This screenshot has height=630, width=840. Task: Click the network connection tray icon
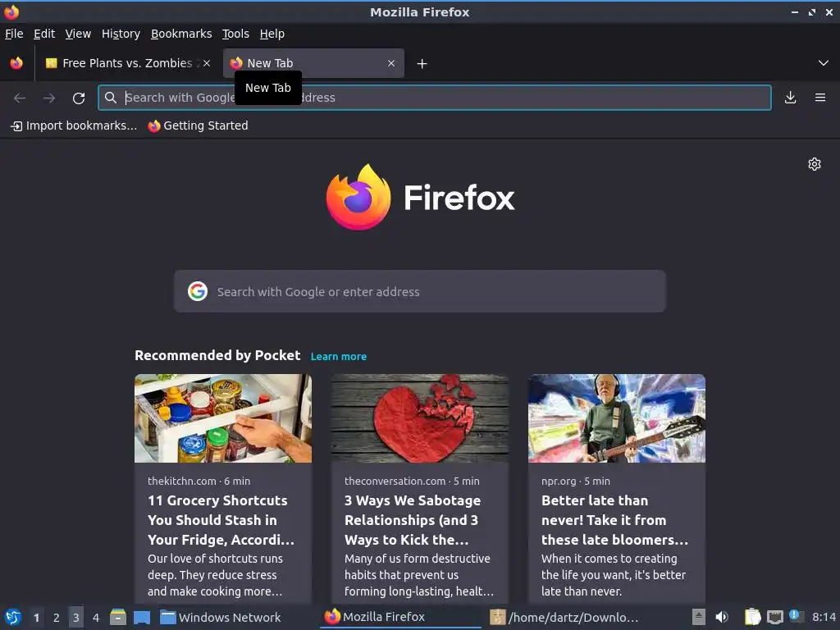774,618
